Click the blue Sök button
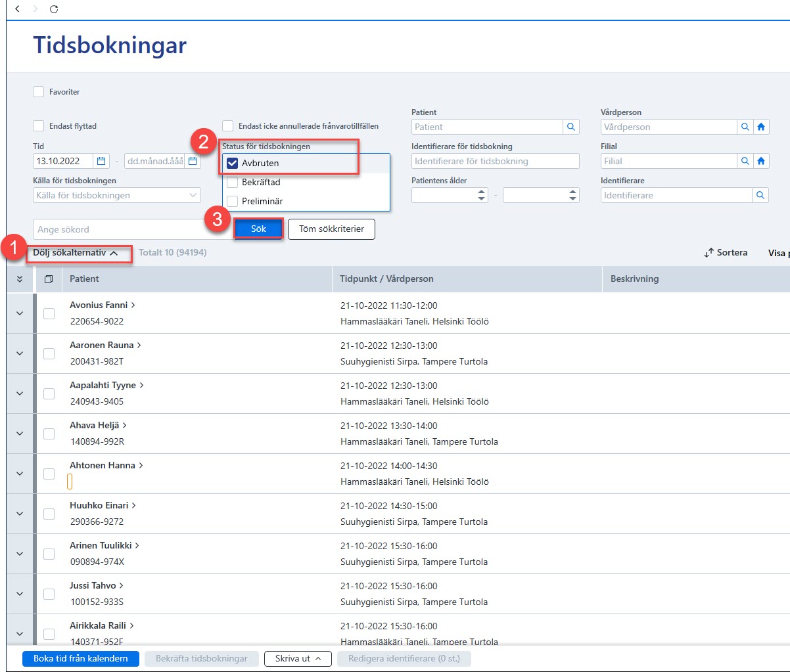This screenshot has height=672, width=790. pyautogui.click(x=258, y=229)
